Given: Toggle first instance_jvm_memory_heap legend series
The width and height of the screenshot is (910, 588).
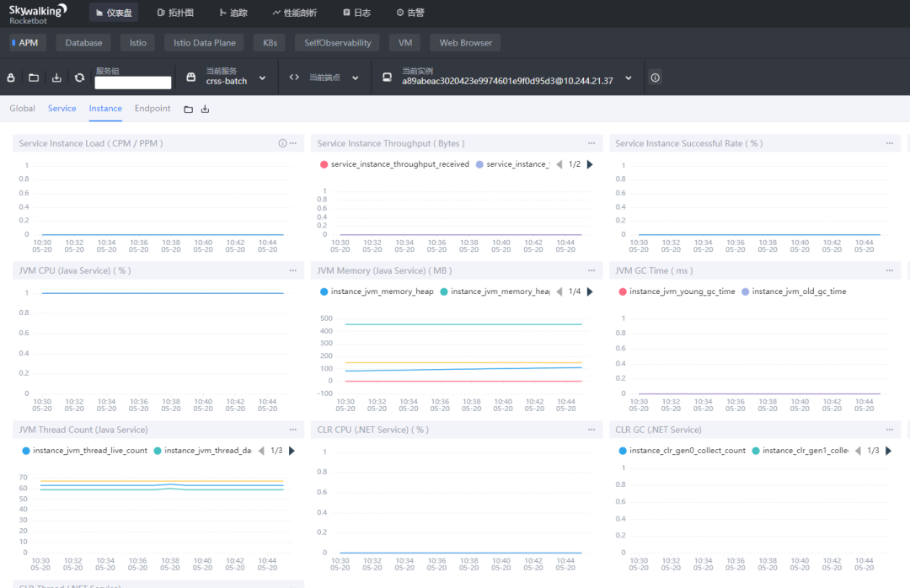Looking at the screenshot, I should click(x=377, y=291).
